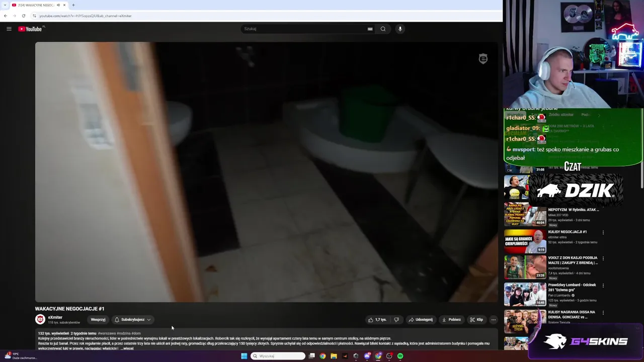
Task: Click the Wesprzyj join button
Action: (x=98, y=319)
